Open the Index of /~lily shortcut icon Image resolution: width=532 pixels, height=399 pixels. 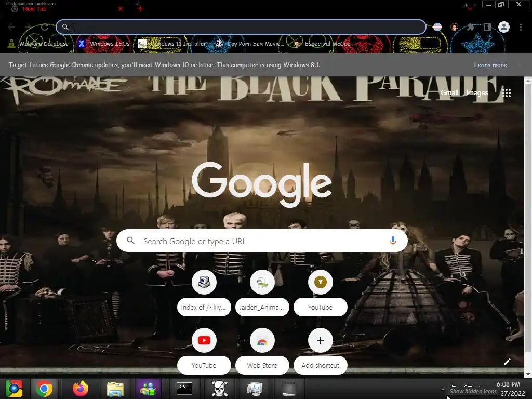click(x=204, y=282)
